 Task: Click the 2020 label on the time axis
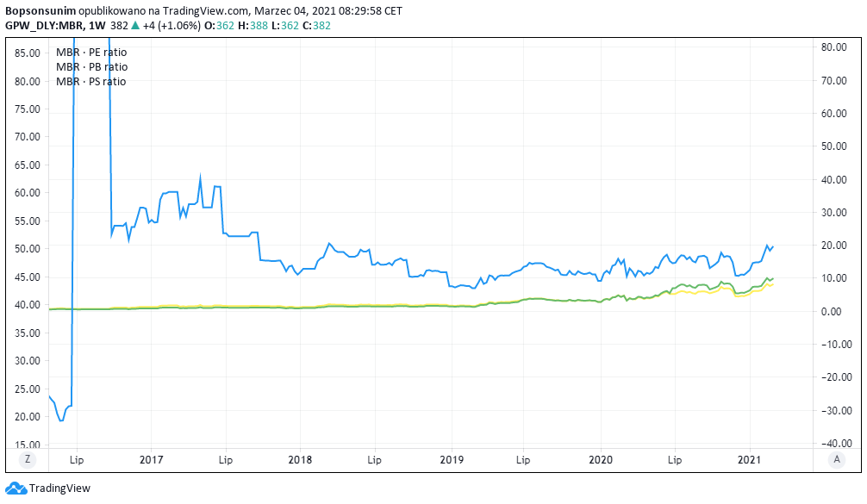(x=601, y=460)
